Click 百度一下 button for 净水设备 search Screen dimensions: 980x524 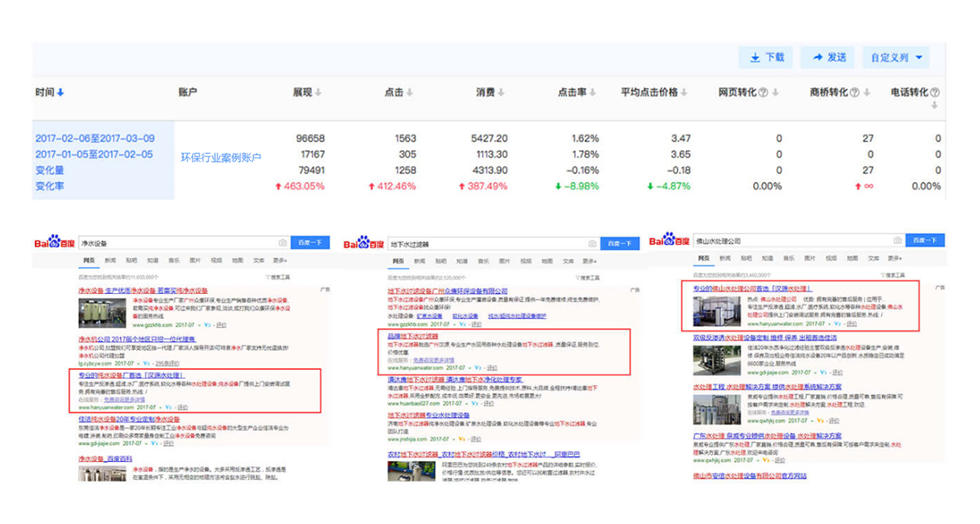tap(310, 242)
